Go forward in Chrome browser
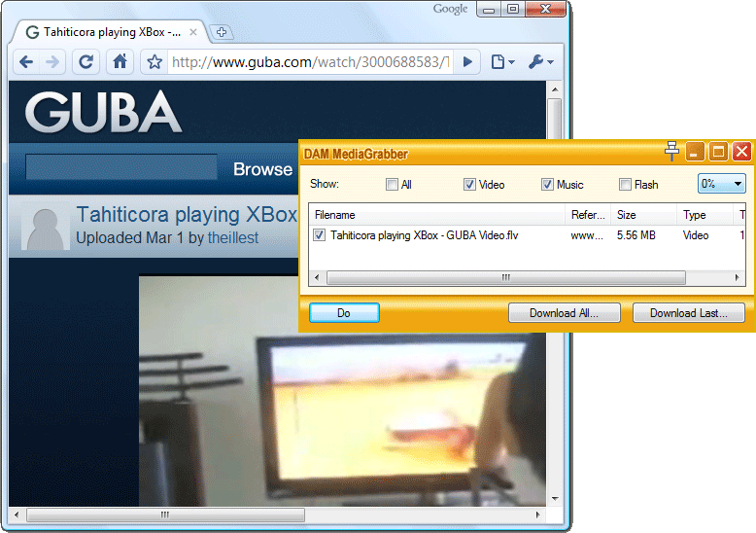Screen dimensions: 756x533 (x=52, y=62)
